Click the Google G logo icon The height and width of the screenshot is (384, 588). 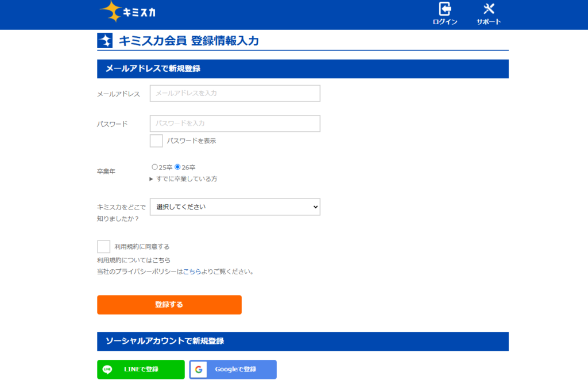tap(199, 370)
